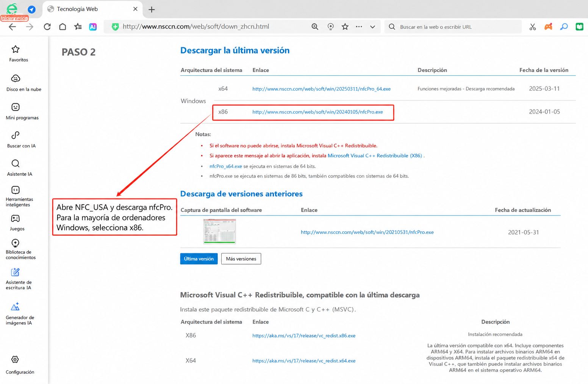Close the Tecnología Web tab

point(135,9)
